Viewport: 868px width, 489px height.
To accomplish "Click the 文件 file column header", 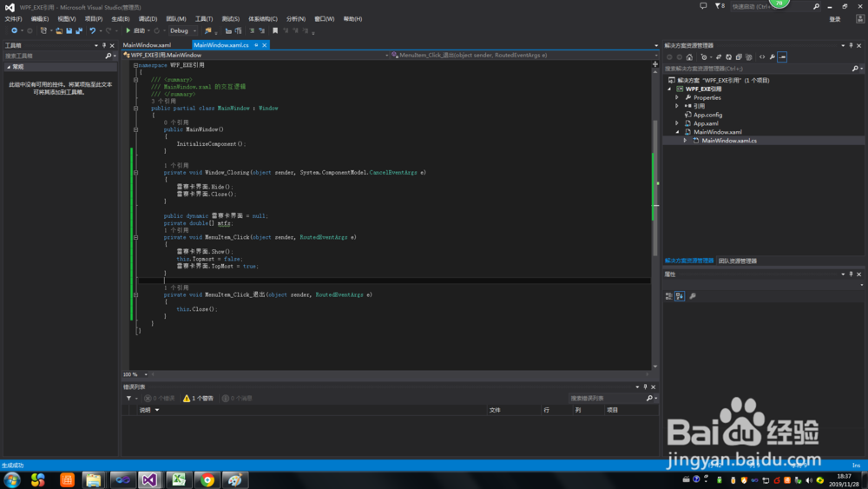I will tap(495, 410).
